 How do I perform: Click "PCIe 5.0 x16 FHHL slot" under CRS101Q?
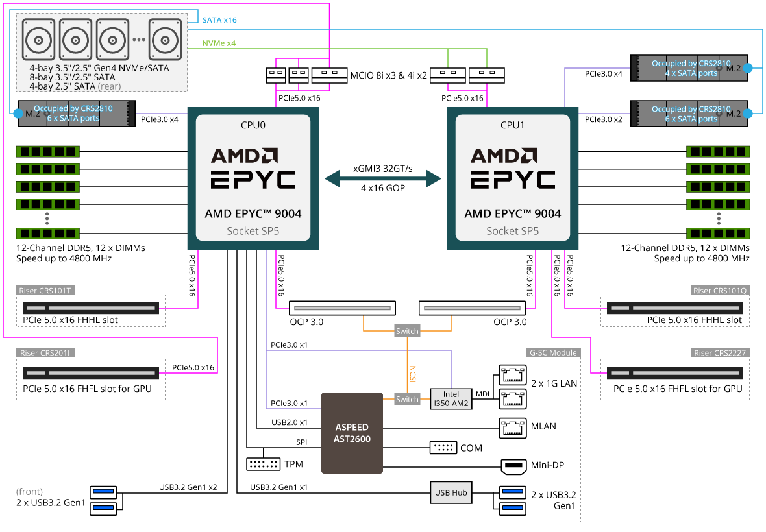coord(694,320)
